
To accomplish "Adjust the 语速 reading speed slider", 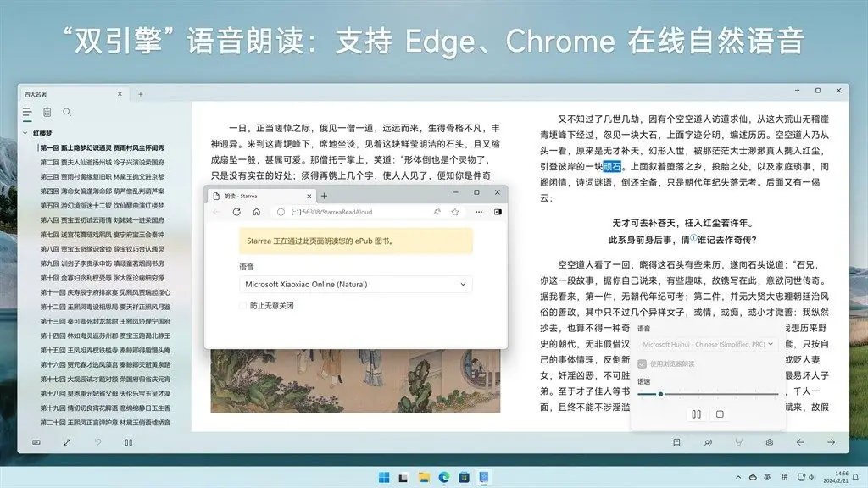I will point(661,394).
